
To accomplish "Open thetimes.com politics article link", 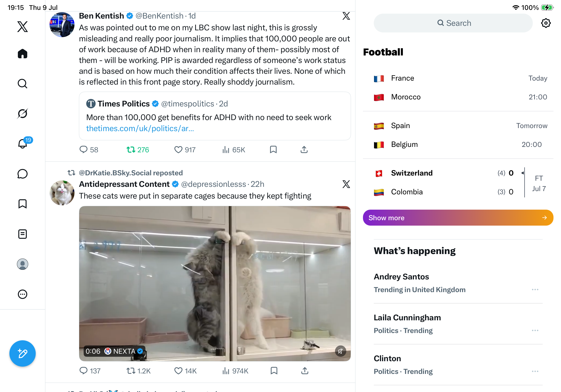I will coord(140,128).
